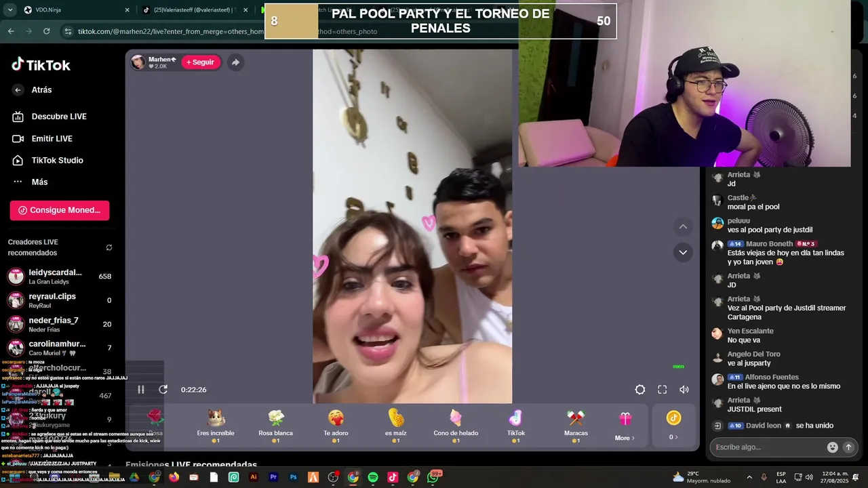Send the chat message with arrow button

pyautogui.click(x=848, y=447)
